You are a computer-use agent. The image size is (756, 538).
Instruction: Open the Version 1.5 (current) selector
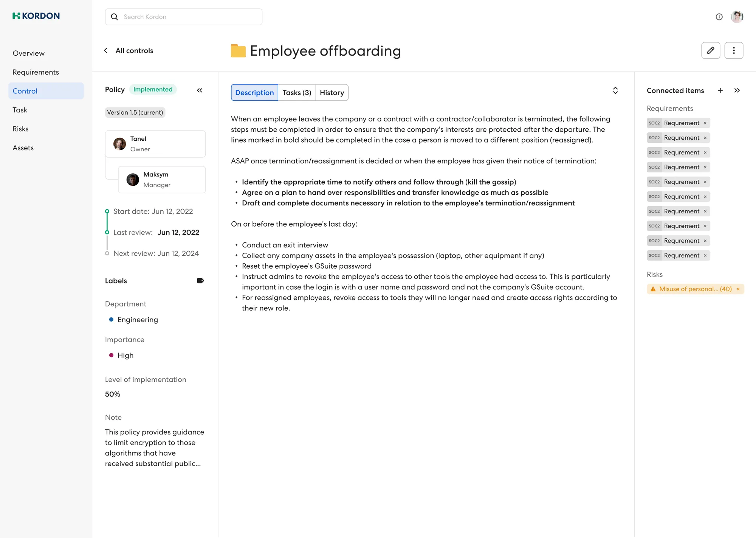(135, 112)
